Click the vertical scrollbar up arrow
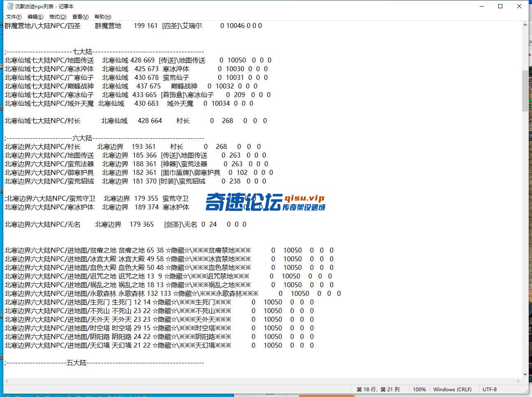The width and height of the screenshot is (532, 397). pos(525,25)
